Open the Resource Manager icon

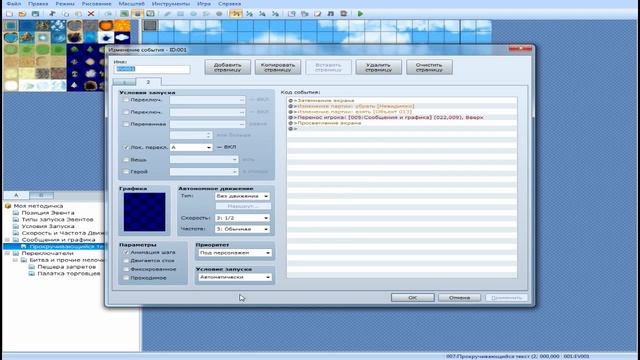(x=305, y=13)
